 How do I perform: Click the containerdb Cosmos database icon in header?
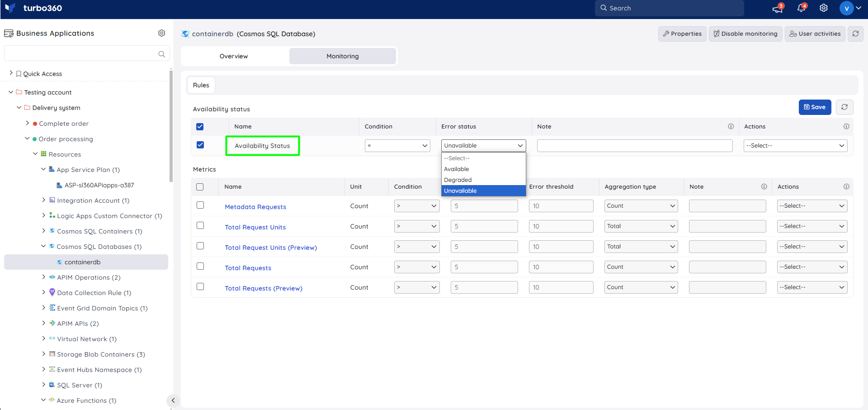[185, 34]
